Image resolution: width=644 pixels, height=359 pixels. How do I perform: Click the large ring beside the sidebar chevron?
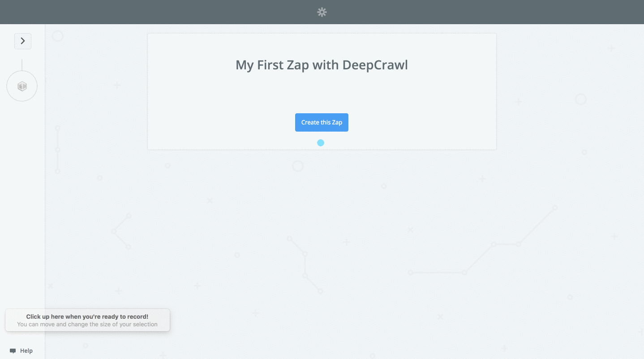(x=58, y=36)
